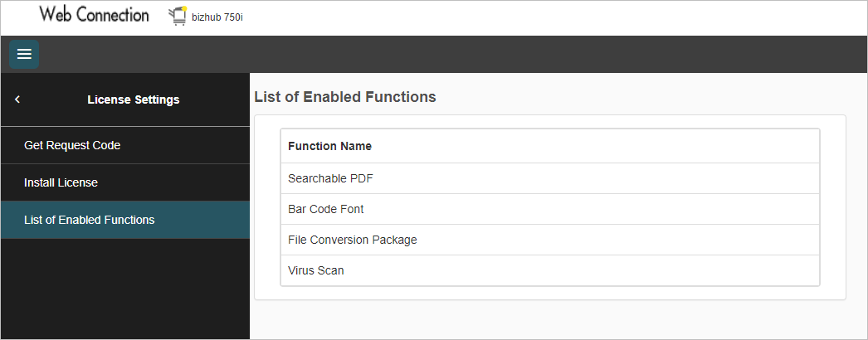The image size is (868, 340).
Task: Click the dark toolbar beside the hamburger button
Action: click(443, 54)
